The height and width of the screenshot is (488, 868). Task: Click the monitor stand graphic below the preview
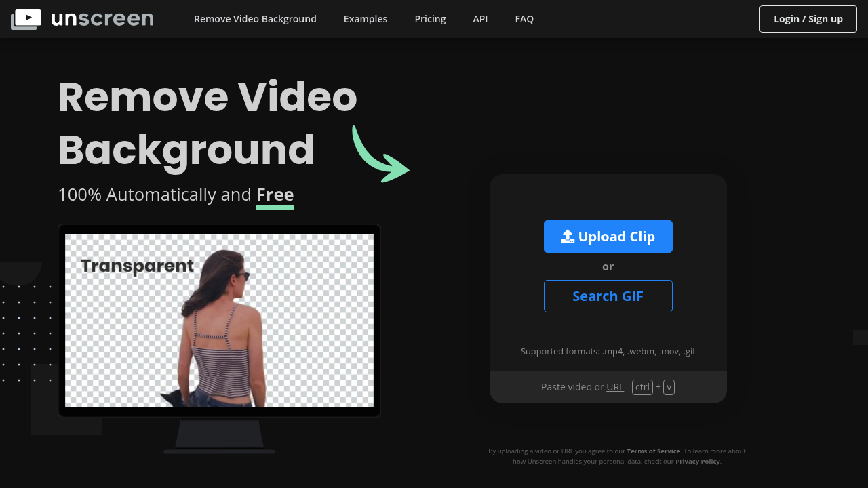(x=218, y=437)
